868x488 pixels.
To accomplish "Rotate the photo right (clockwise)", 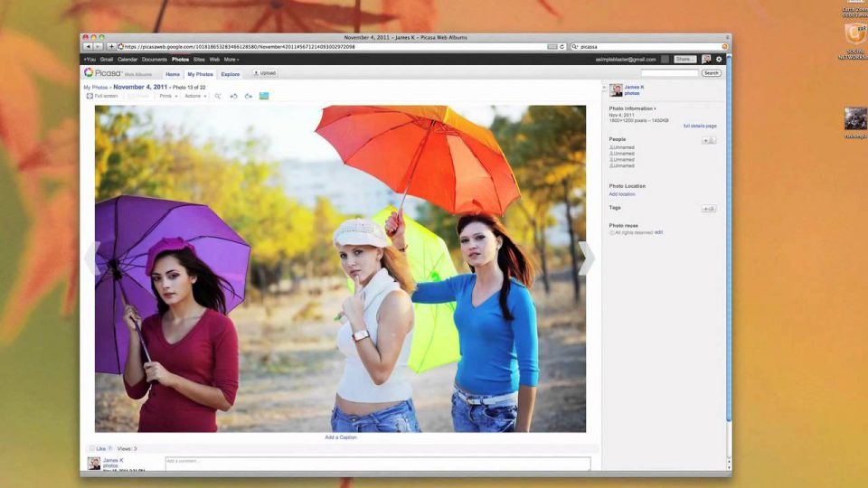I will [x=248, y=96].
